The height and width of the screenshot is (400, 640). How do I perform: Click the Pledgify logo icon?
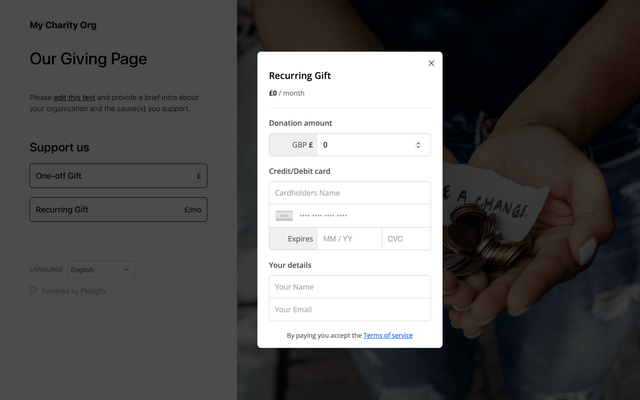(x=33, y=291)
